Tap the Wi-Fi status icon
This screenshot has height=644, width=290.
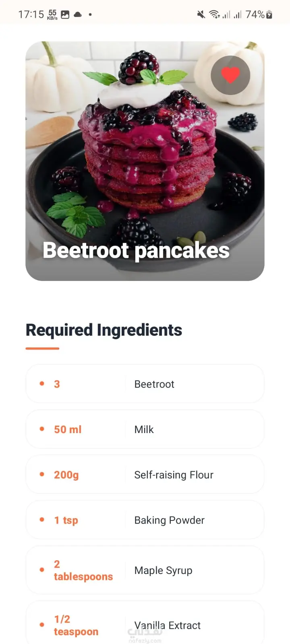214,15
